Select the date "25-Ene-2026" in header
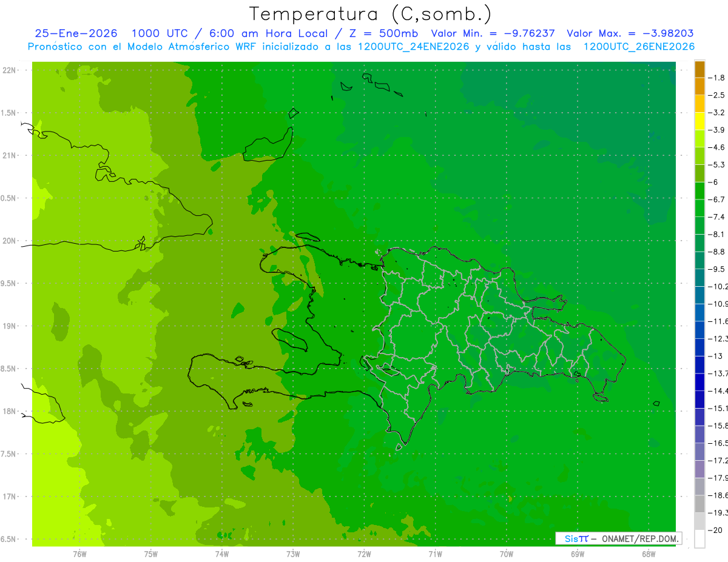The image size is (728, 562). pos(76,33)
